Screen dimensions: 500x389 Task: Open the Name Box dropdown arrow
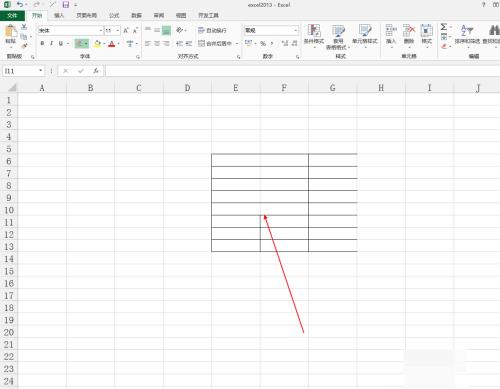tap(40, 71)
